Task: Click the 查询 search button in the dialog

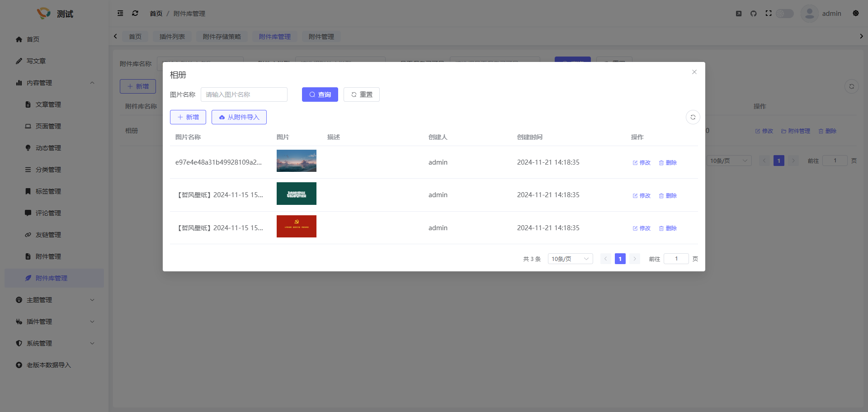Action: (x=320, y=95)
